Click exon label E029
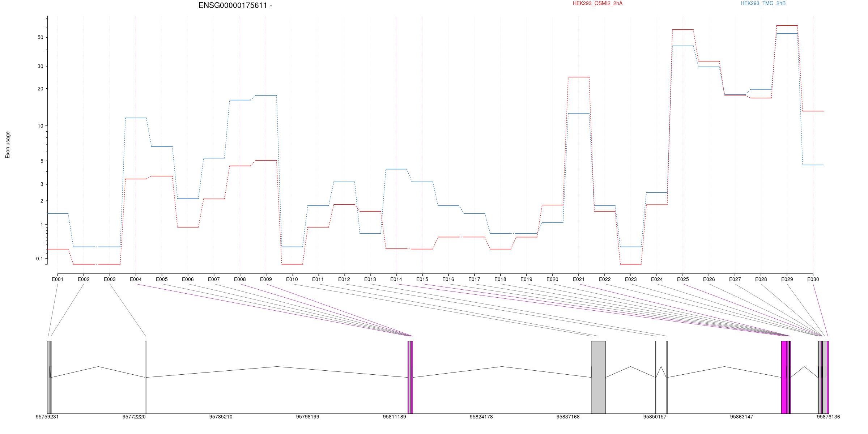The width and height of the screenshot is (868, 434). [x=787, y=279]
